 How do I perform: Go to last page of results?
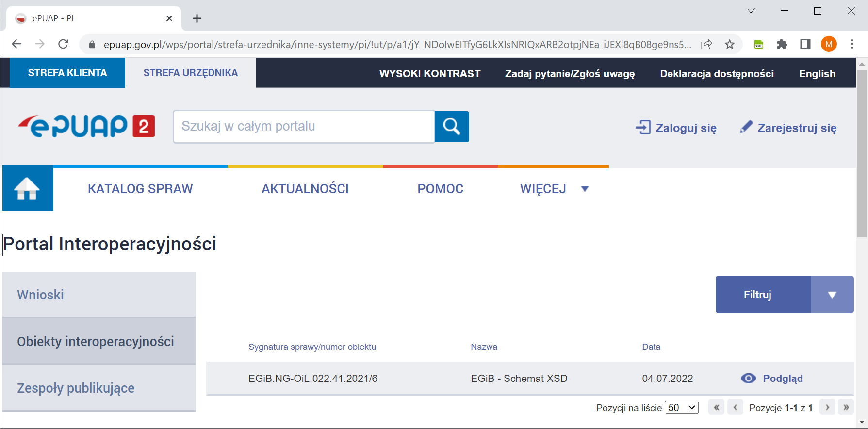point(846,408)
